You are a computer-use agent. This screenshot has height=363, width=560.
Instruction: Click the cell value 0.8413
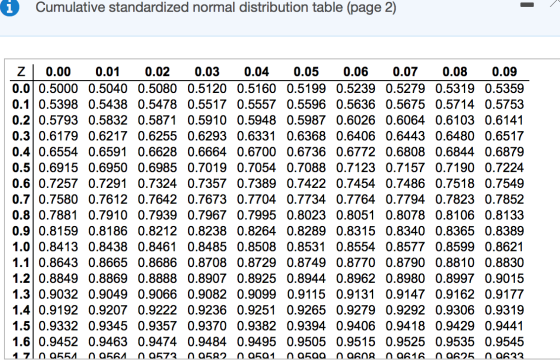(58, 247)
